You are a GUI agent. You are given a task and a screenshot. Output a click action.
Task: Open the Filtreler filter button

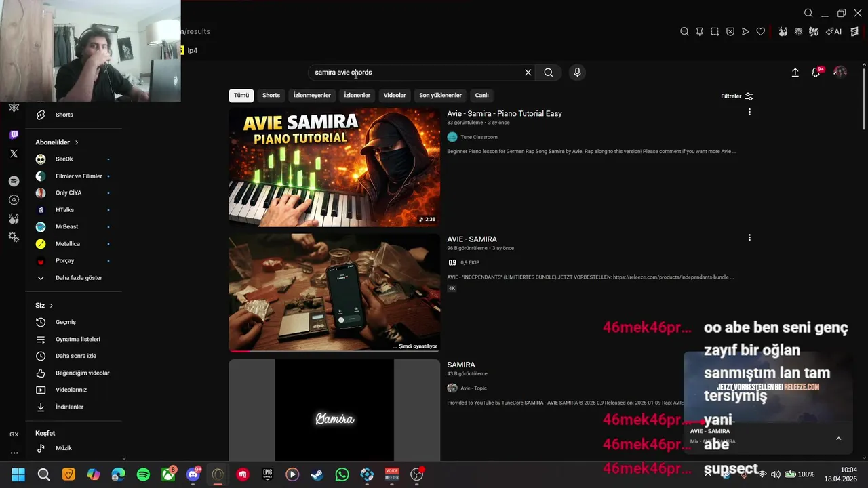(737, 96)
